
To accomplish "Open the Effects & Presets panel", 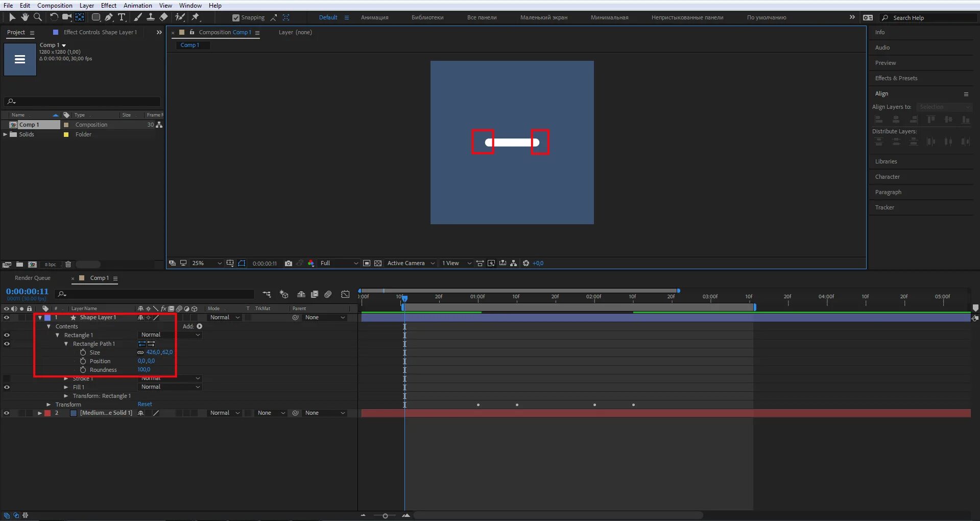I will tap(896, 78).
